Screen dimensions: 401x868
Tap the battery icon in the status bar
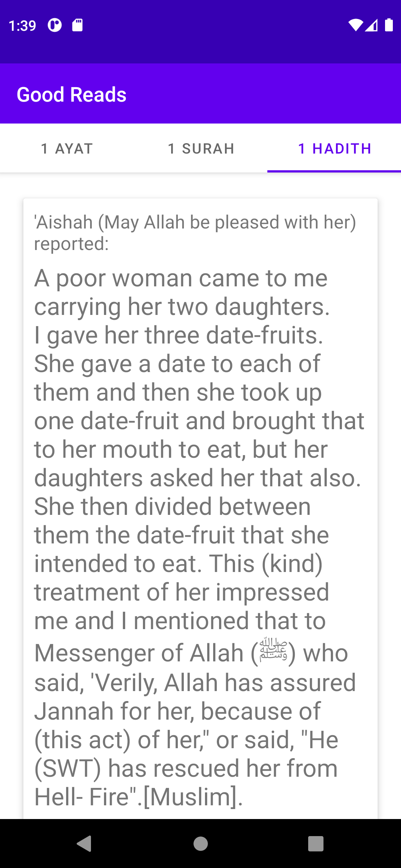coord(389,25)
